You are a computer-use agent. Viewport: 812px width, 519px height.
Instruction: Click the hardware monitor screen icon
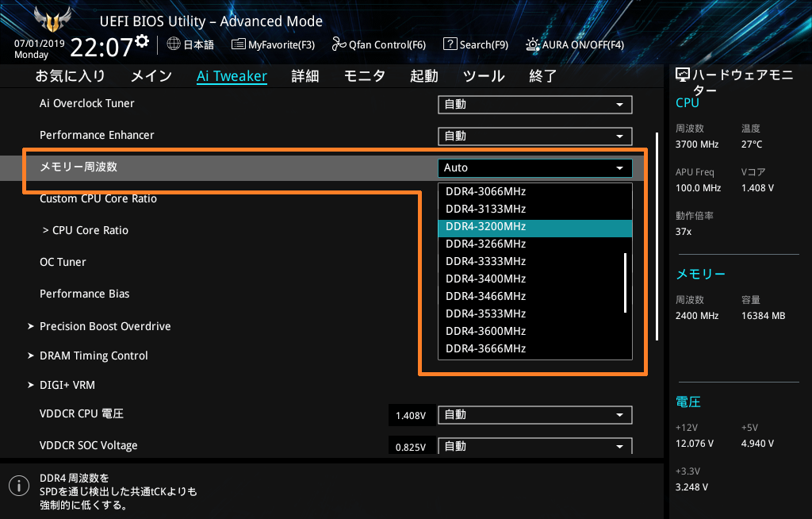683,75
